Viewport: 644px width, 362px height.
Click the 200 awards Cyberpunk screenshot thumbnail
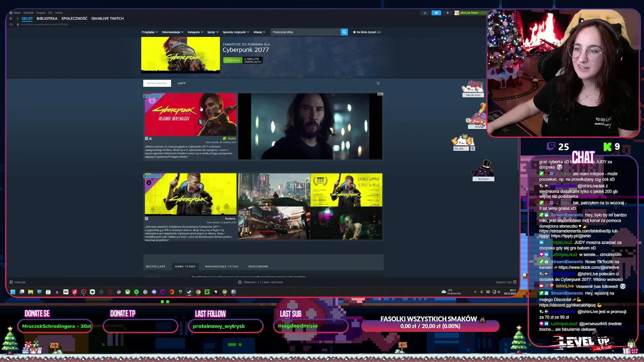[x=346, y=190]
